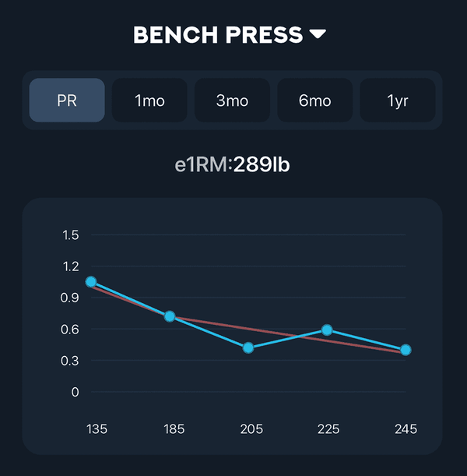Click the data point at 135
The image size is (467, 476).
[x=91, y=282]
